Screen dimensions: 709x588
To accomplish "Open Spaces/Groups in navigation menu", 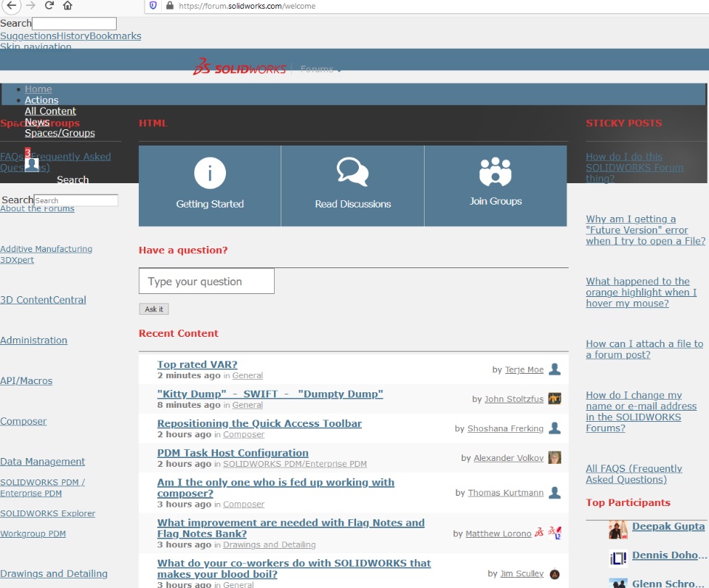I will (60, 132).
